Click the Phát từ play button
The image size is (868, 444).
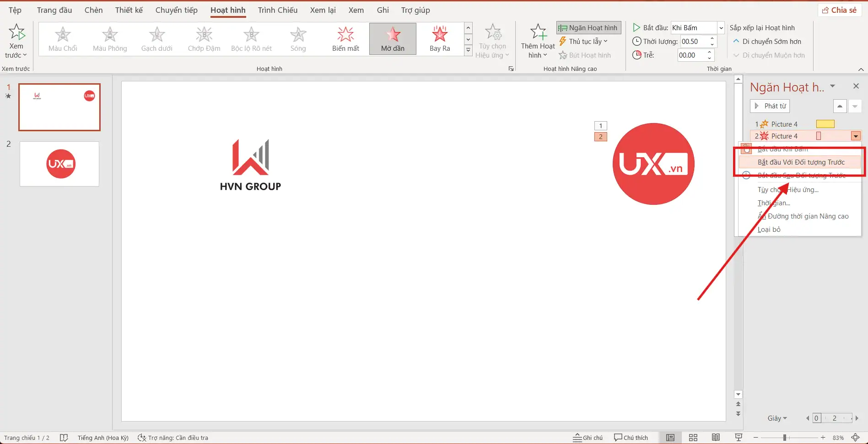point(770,106)
